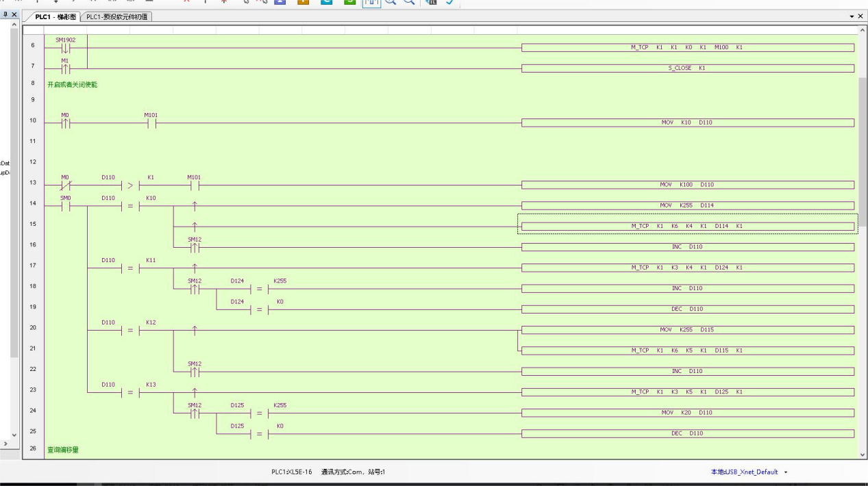The image size is (868, 486).
Task: Click the MOV K10 D110 instruction block
Action: click(687, 123)
